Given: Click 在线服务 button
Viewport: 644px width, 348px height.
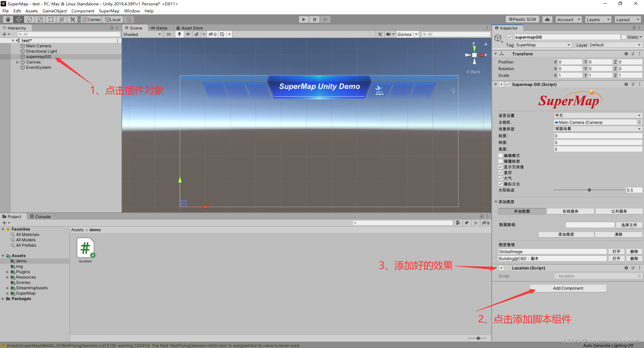Looking at the screenshot, I should click(571, 211).
